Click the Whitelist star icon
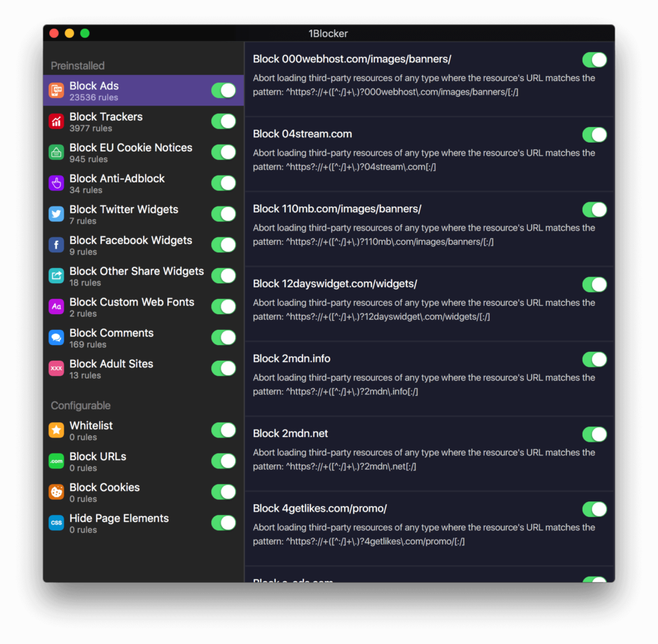Image resolution: width=658 pixels, height=644 pixels. [56, 430]
